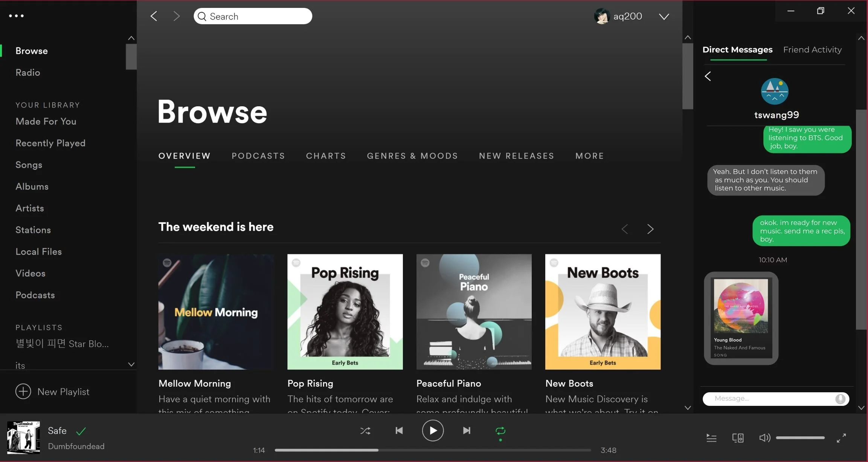Click the microphone icon in the message box
Image resolution: width=868 pixels, height=462 pixels.
[x=840, y=399]
